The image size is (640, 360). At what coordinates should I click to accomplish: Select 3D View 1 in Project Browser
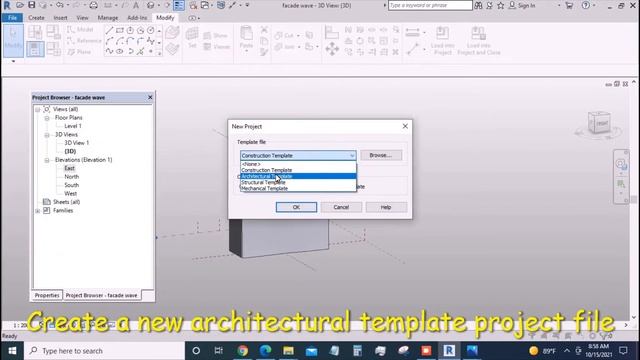[x=76, y=143]
